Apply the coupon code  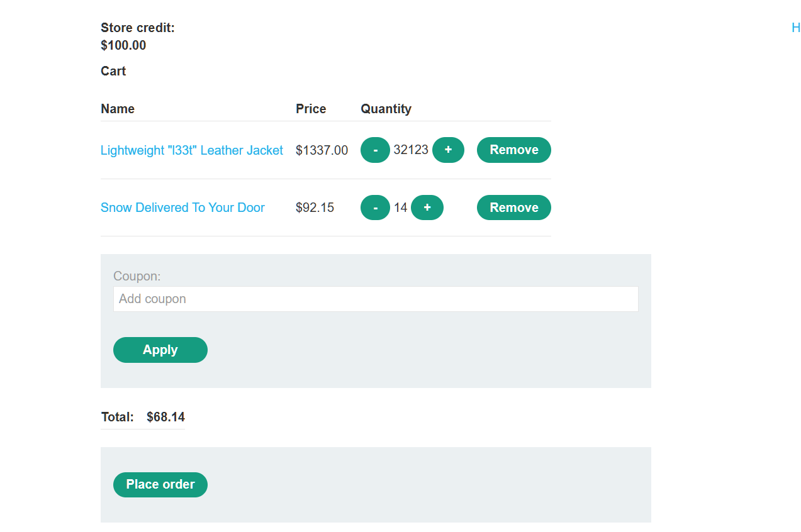coord(160,350)
